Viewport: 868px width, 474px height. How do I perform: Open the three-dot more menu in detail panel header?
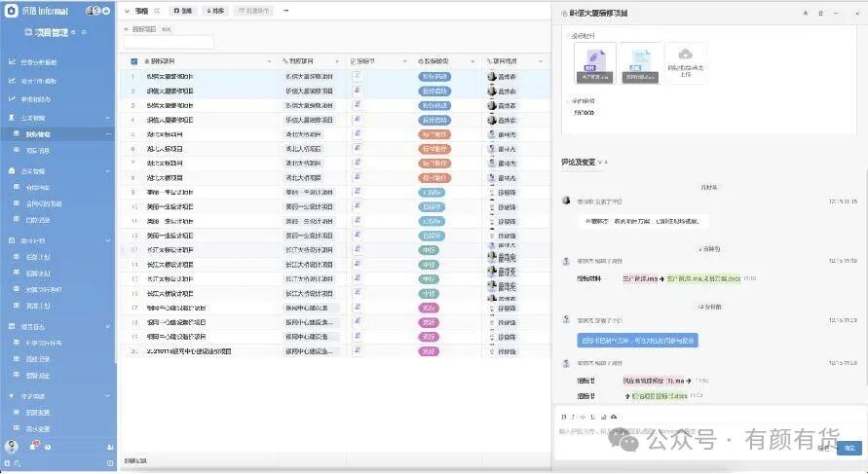pos(836,14)
